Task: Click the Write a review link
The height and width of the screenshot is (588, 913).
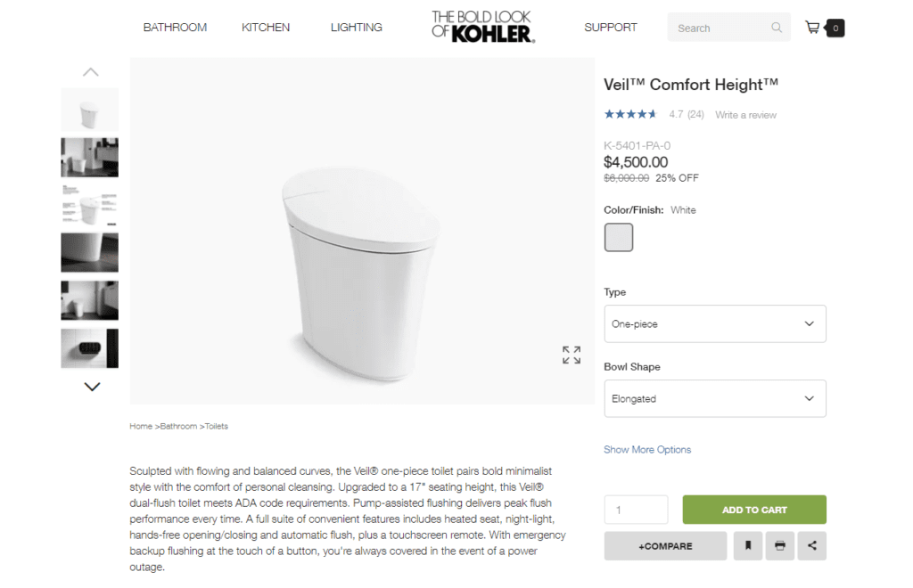Action: 744,115
